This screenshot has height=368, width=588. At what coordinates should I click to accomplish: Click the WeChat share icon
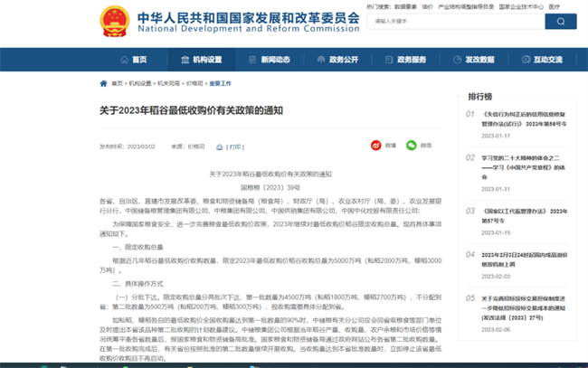click(x=410, y=145)
